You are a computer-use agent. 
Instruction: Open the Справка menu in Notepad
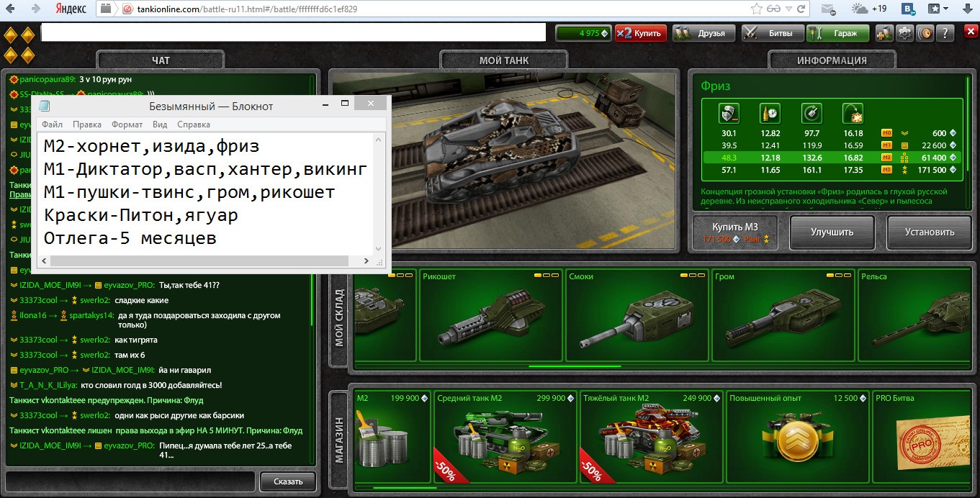point(193,124)
